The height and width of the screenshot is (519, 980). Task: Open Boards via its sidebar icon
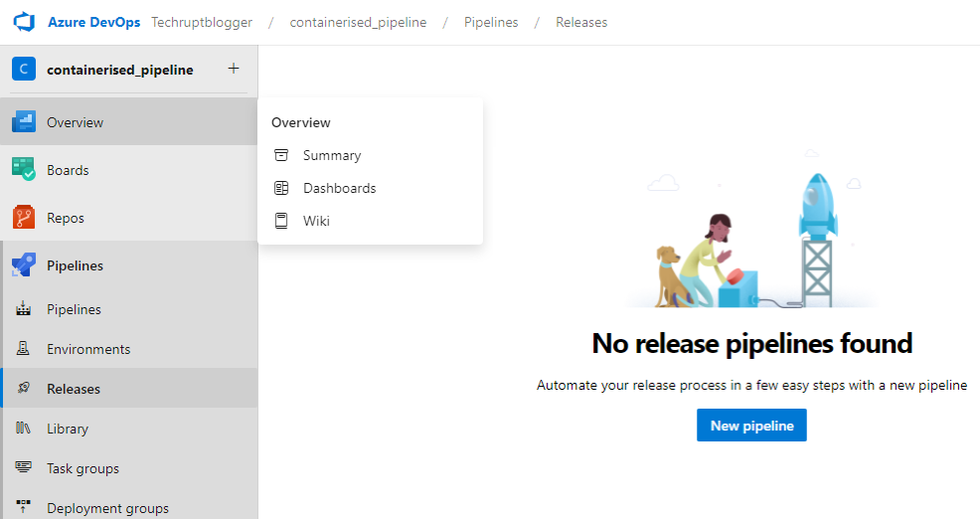click(x=24, y=170)
